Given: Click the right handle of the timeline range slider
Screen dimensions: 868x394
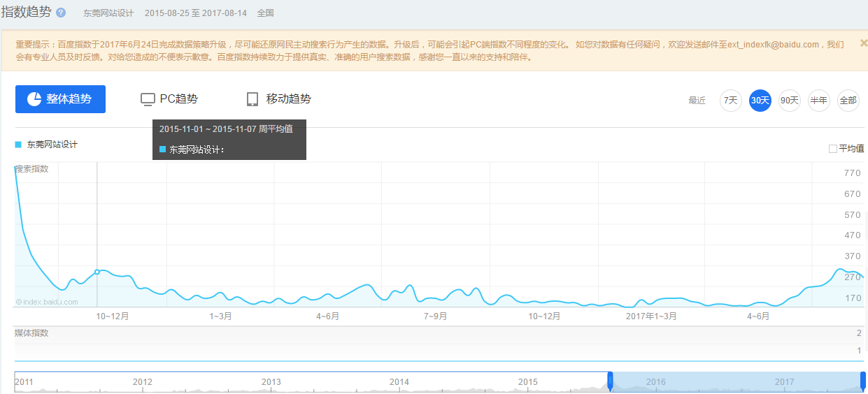Looking at the screenshot, I should pos(863,381).
